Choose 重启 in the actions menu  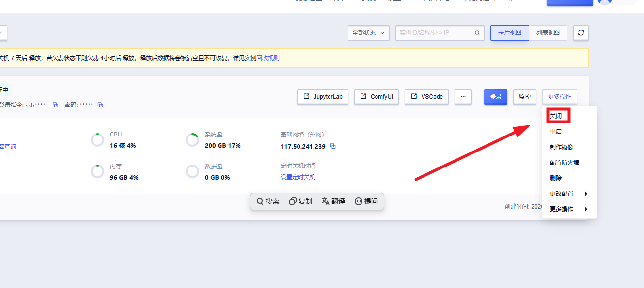pos(556,132)
